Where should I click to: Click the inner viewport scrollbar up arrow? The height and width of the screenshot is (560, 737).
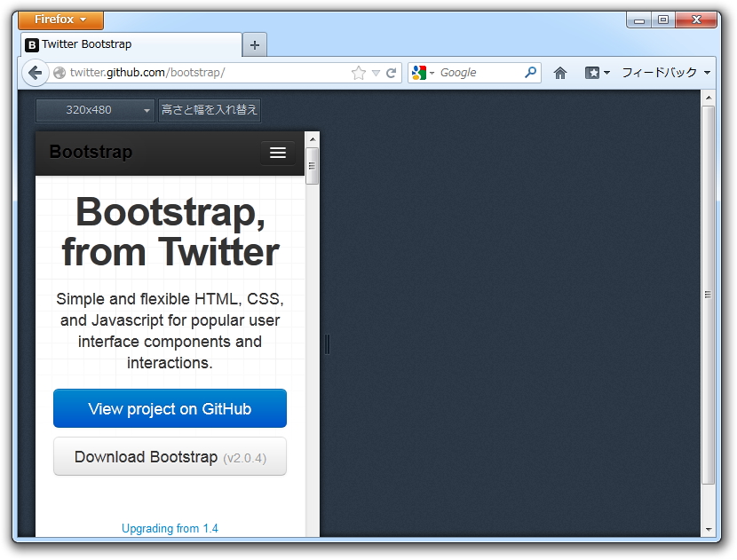click(x=312, y=139)
